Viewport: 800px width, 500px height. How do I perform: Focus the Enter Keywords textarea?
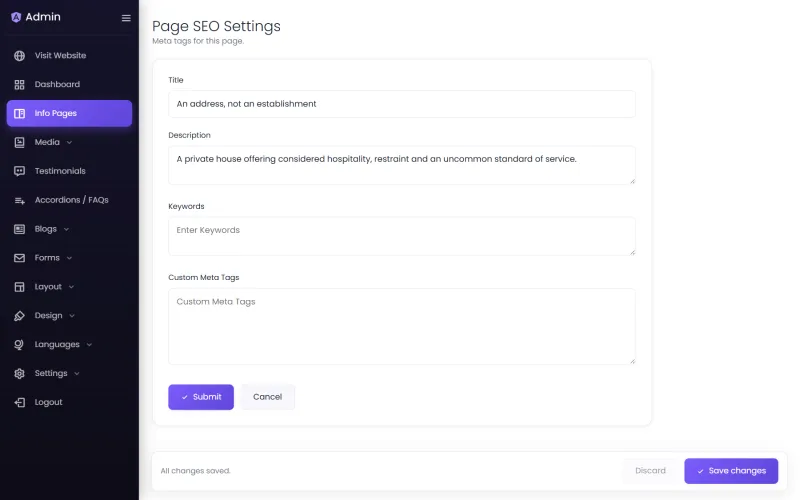point(402,236)
